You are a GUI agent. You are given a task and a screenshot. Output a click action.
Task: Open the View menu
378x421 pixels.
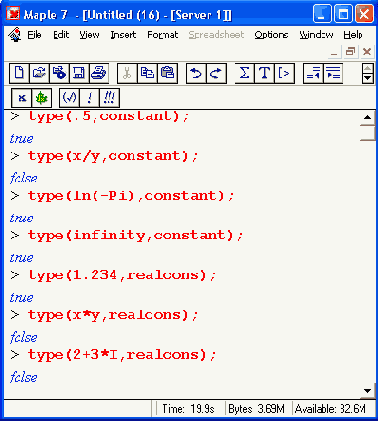click(89, 35)
